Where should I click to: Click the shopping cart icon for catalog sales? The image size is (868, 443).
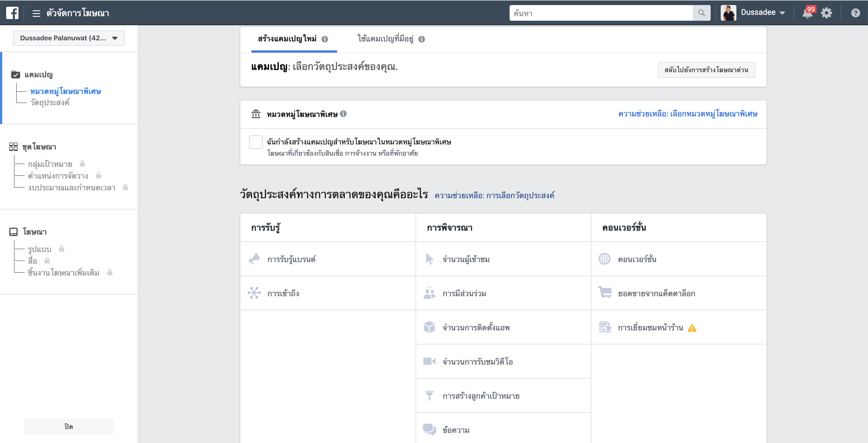pyautogui.click(x=605, y=292)
